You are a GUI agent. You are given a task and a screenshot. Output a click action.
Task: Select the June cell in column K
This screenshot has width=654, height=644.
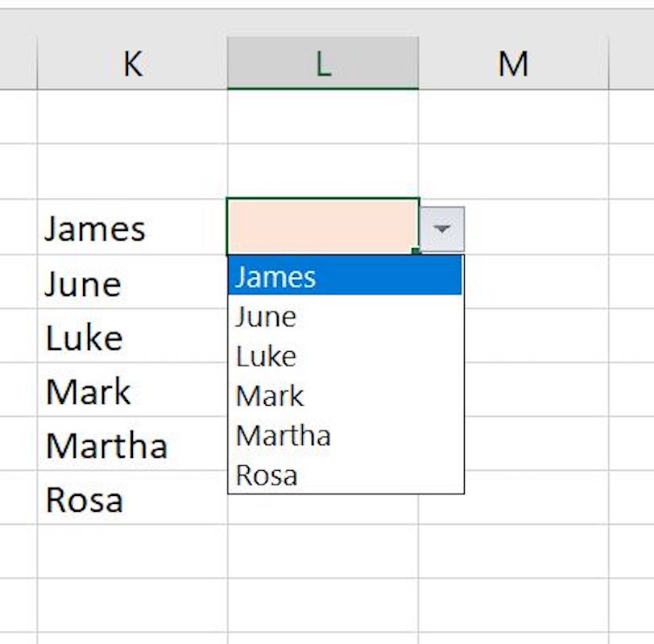coord(132,283)
